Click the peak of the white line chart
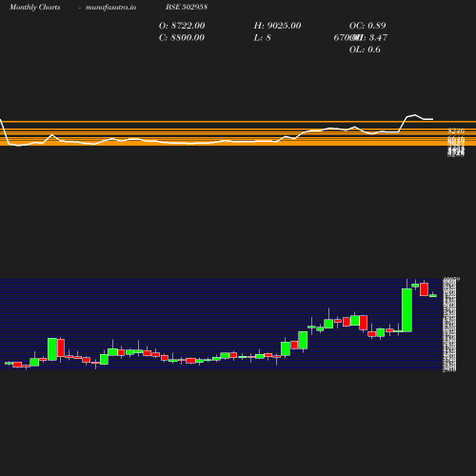This screenshot has width=476, height=476. 414,115
